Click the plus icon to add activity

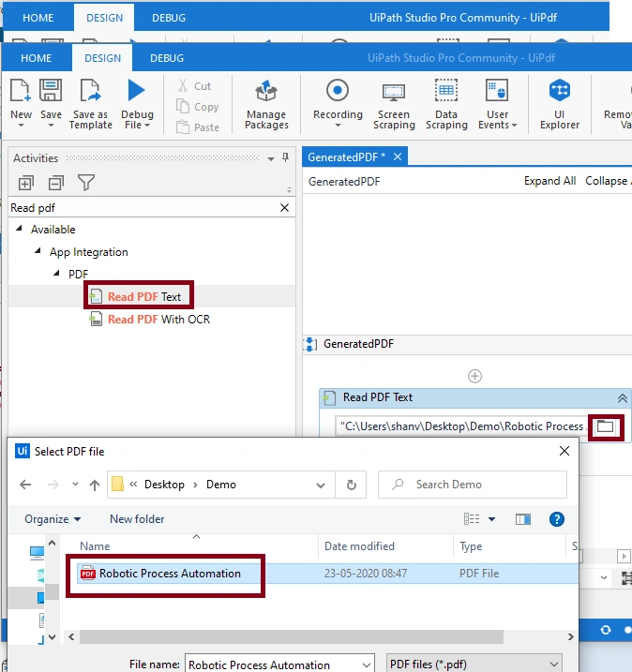point(474,376)
